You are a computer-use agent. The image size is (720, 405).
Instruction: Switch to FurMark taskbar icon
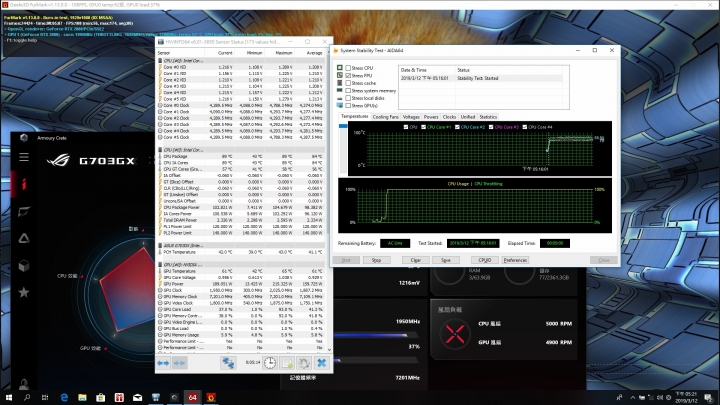(x=211, y=397)
